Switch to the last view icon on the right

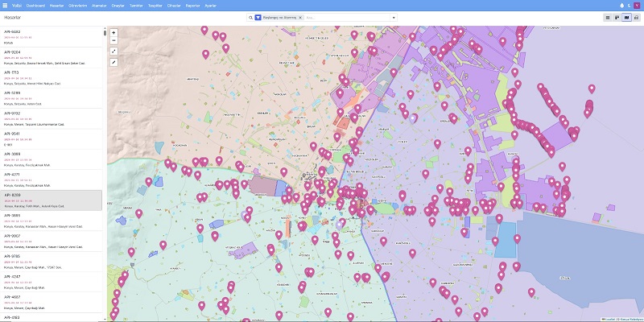(636, 16)
